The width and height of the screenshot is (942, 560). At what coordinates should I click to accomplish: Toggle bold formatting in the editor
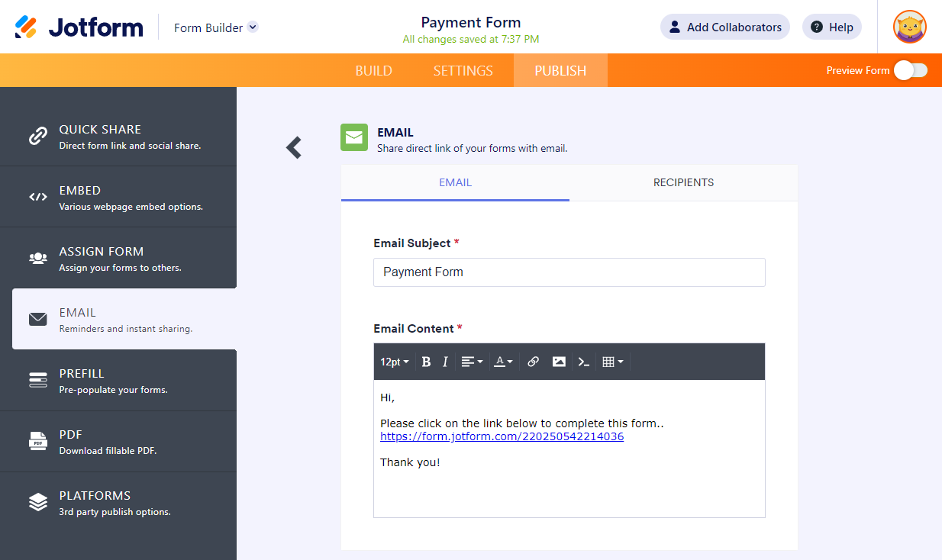tap(426, 362)
